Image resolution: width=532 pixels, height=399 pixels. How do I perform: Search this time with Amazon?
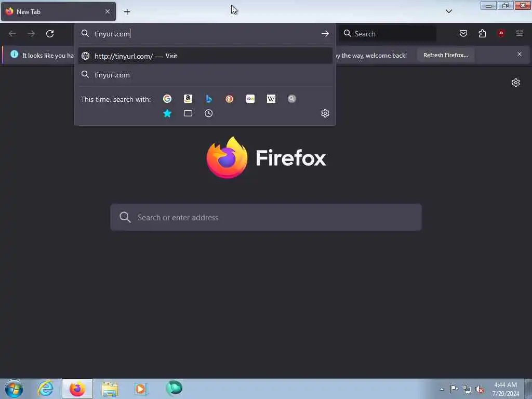click(188, 99)
